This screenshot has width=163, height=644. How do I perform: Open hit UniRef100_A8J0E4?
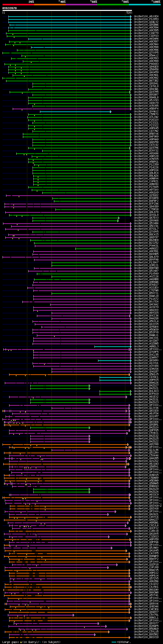pyautogui.click(x=146, y=17)
